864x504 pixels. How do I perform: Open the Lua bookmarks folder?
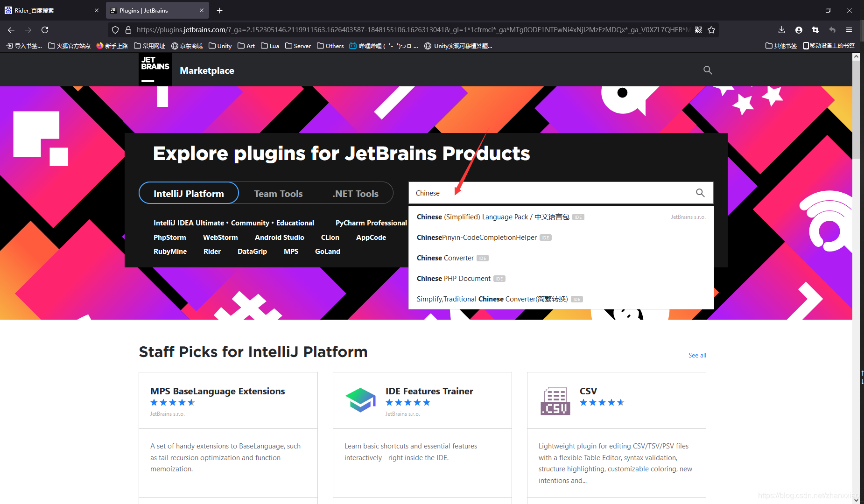(x=270, y=46)
